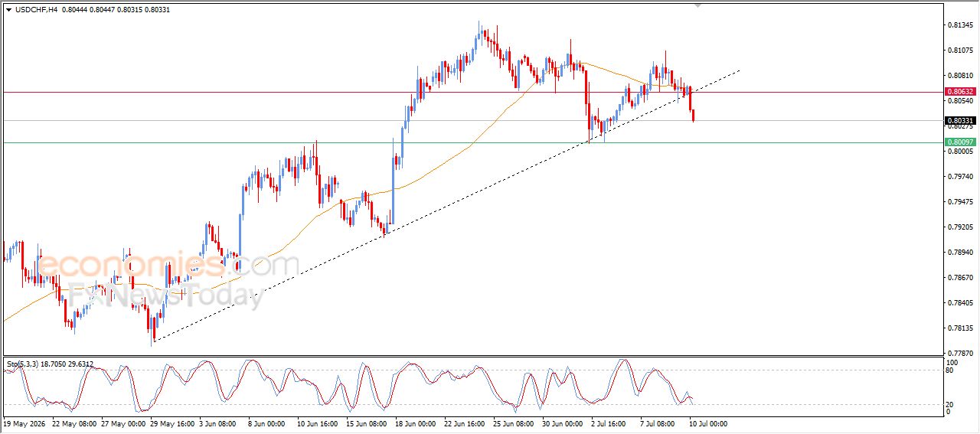Screen dimensions: 980x434
Task: Click the FxNewsToday watermark text
Action: 166,295
